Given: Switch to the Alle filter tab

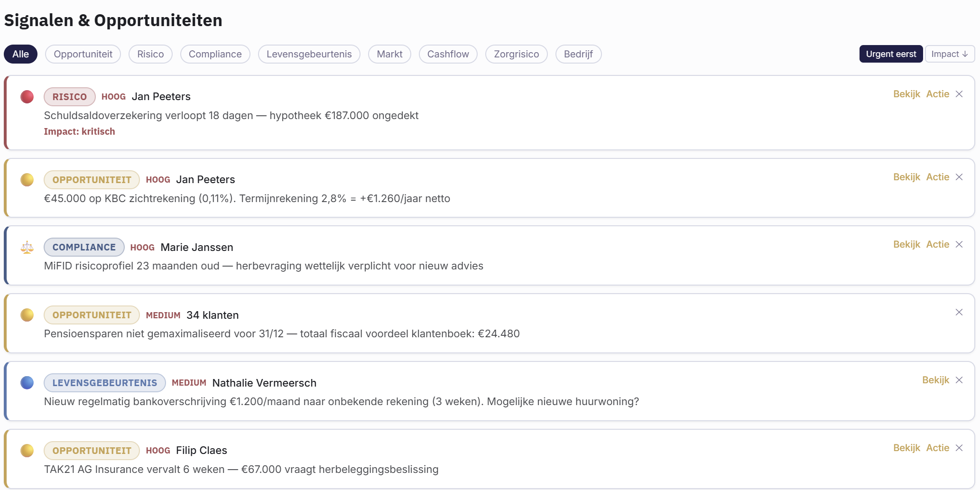Looking at the screenshot, I should (x=20, y=54).
